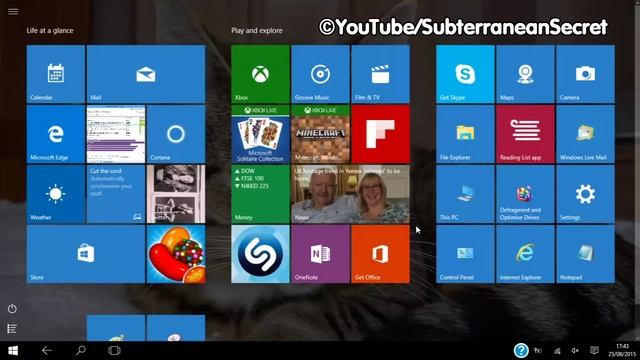Open Windows Live Mail tile

[585, 134]
